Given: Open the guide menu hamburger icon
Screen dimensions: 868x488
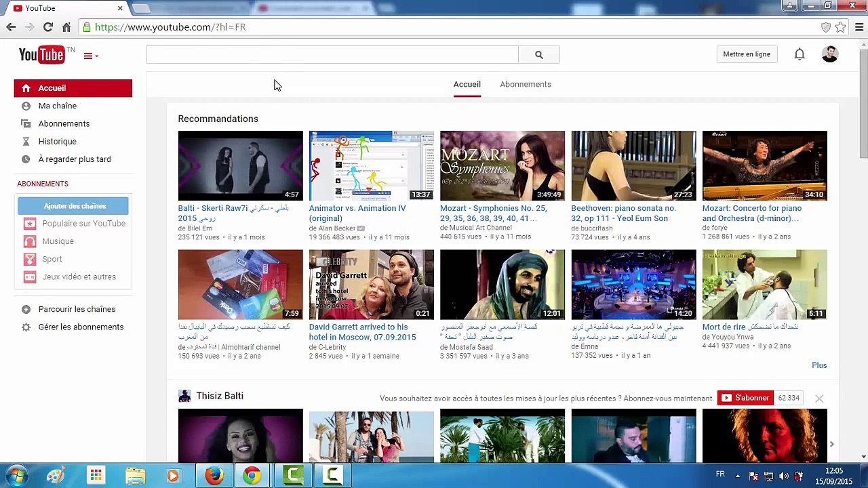Looking at the screenshot, I should click(x=91, y=56).
